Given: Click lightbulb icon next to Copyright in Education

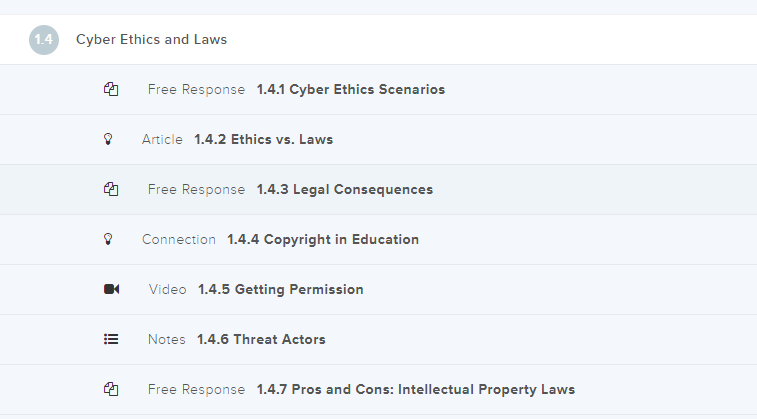Looking at the screenshot, I should [x=109, y=240].
